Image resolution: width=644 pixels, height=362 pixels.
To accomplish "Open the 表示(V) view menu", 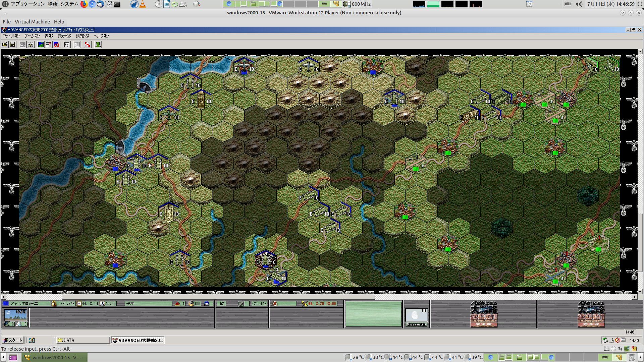I will (64, 36).
